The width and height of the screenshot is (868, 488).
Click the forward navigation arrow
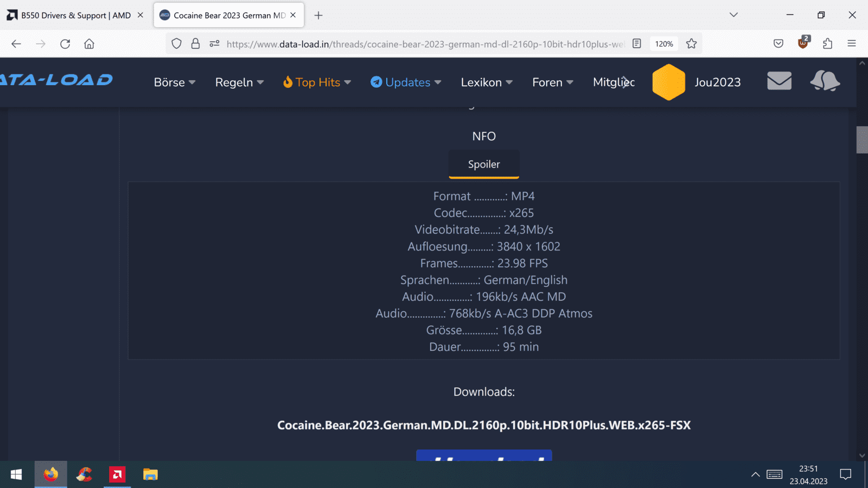pos(41,44)
